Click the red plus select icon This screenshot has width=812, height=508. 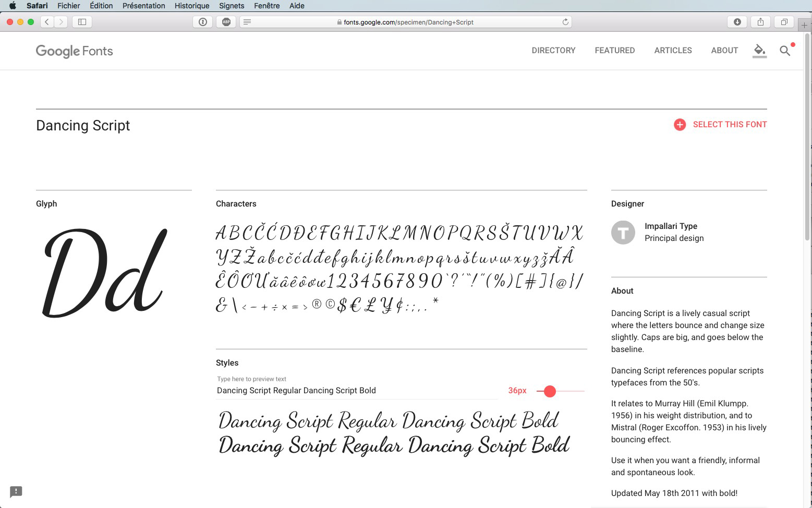coord(680,125)
